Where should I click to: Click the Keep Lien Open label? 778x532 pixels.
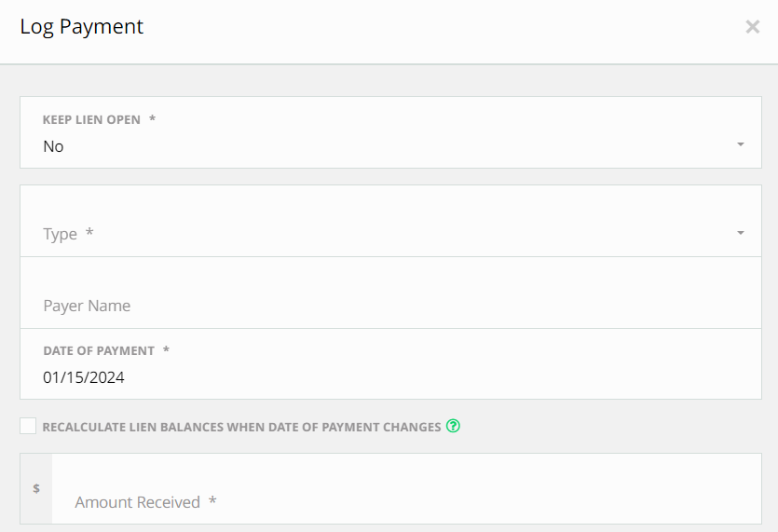click(91, 120)
